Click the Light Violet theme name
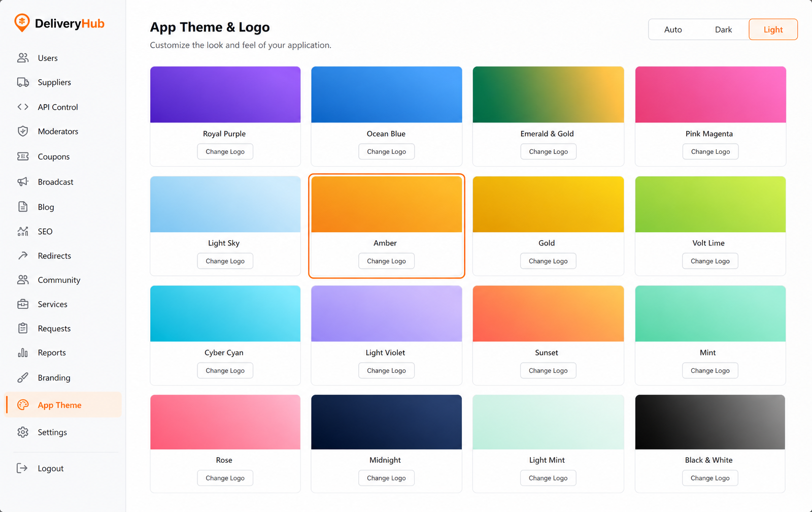This screenshot has height=512, width=812. [x=386, y=353]
